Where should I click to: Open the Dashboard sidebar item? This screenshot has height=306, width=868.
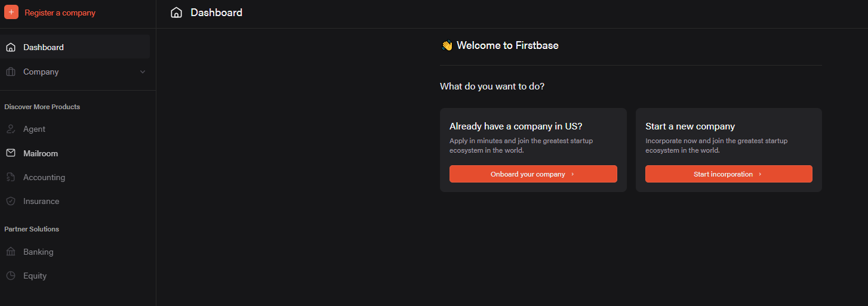(75, 47)
